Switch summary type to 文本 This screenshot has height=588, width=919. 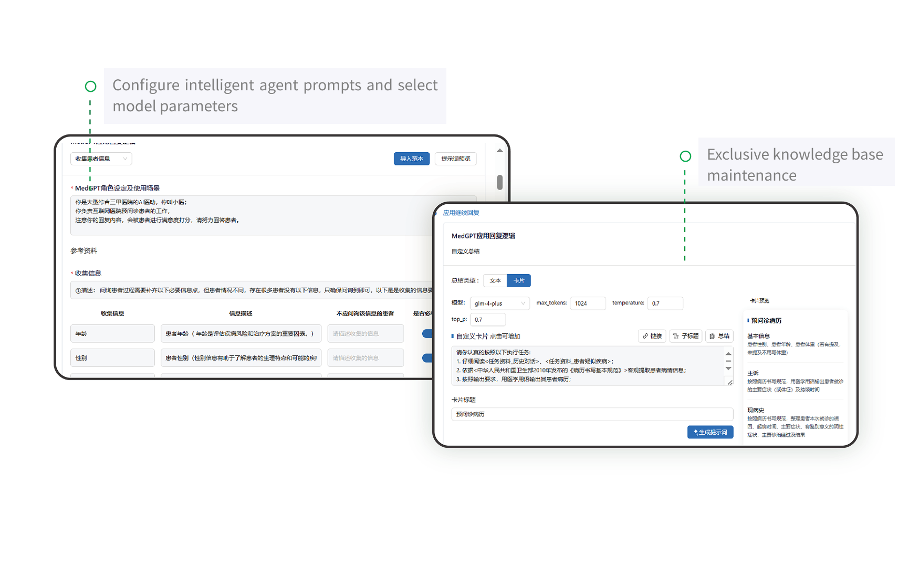point(494,280)
